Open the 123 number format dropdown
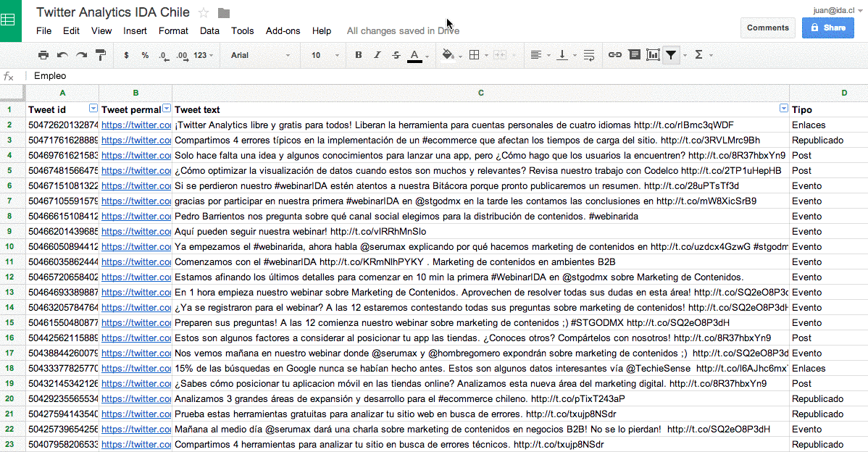 click(x=202, y=54)
